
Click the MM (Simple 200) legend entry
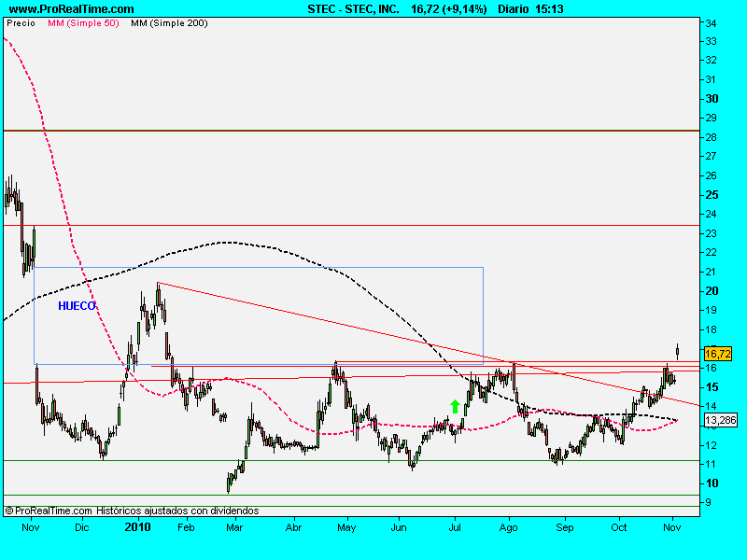point(169,22)
